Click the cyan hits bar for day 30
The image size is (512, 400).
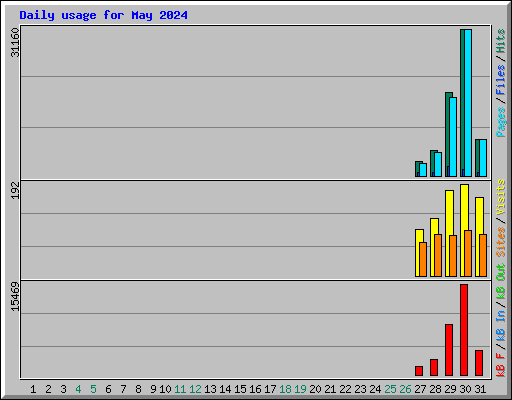tap(468, 103)
